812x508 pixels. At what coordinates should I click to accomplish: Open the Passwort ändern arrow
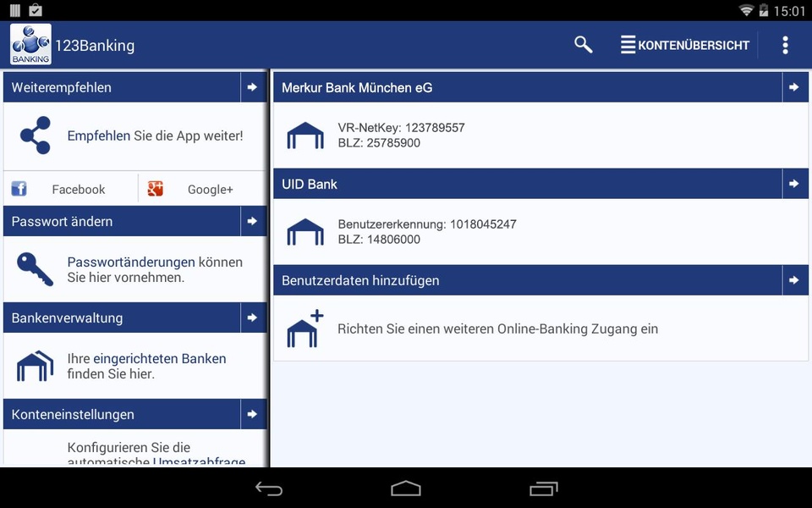click(x=253, y=221)
